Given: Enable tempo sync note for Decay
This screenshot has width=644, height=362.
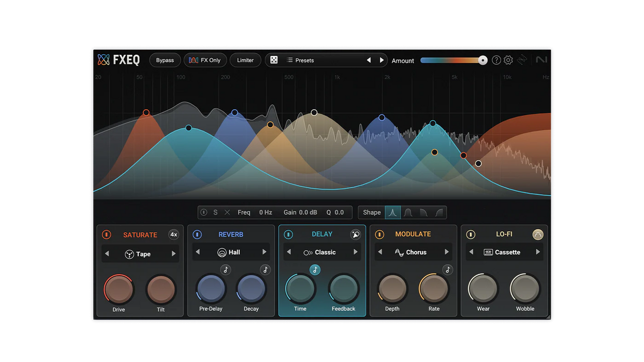Looking at the screenshot, I should (x=265, y=269).
